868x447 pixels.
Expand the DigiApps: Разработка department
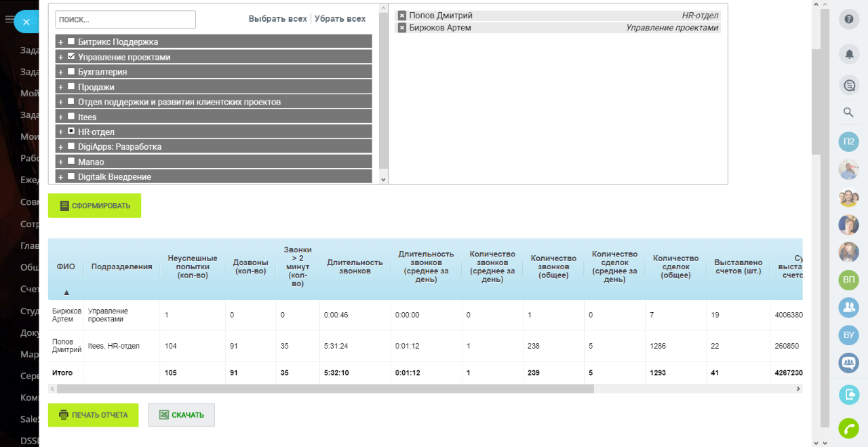[x=60, y=147]
